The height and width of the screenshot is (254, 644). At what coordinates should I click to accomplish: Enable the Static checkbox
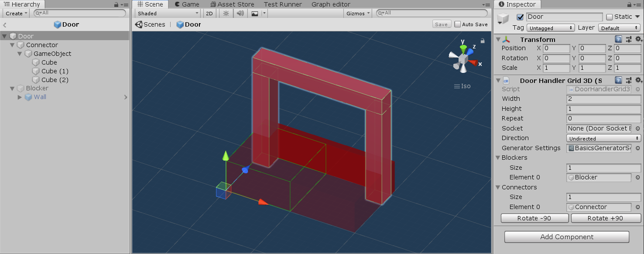[x=610, y=17]
